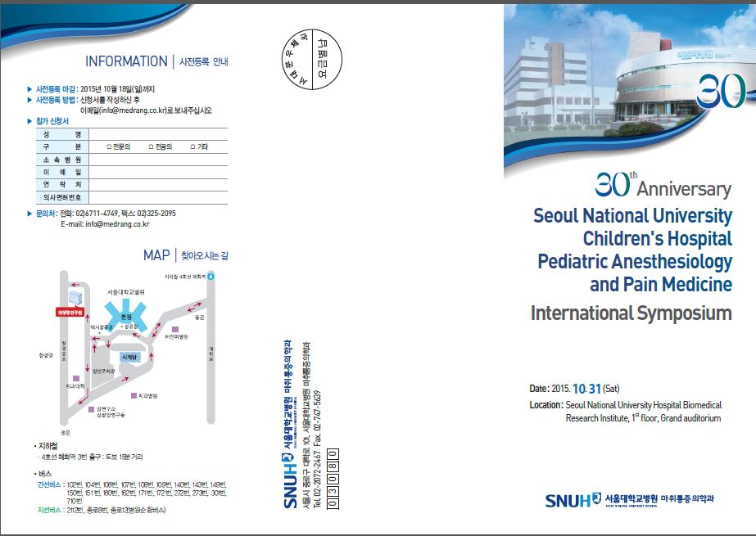756x536 pixels.
Task: Click the red 의생명연구원 label on the map
Action: [70, 313]
